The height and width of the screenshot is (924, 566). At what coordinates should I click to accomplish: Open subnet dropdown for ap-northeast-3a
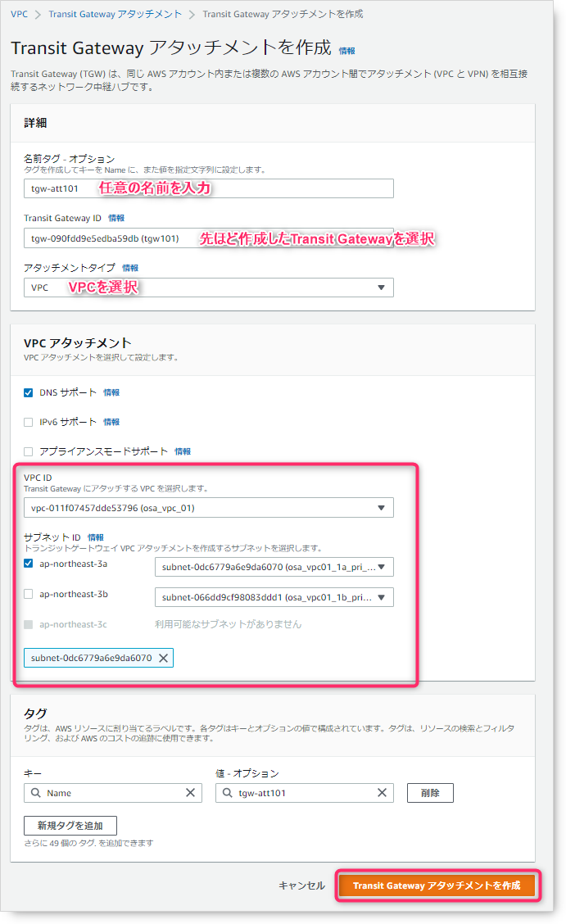click(274, 567)
